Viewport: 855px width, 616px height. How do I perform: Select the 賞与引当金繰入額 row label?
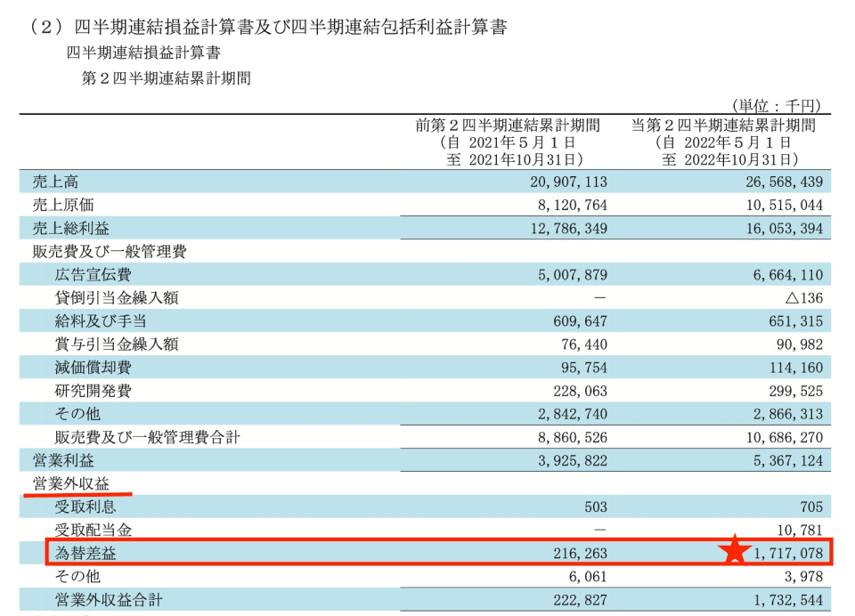coord(116,344)
